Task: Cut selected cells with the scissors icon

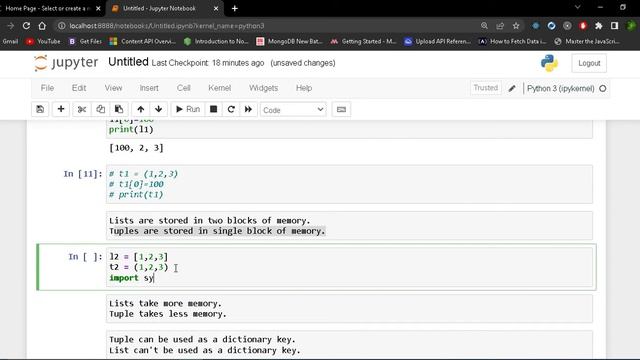Action: (82, 109)
